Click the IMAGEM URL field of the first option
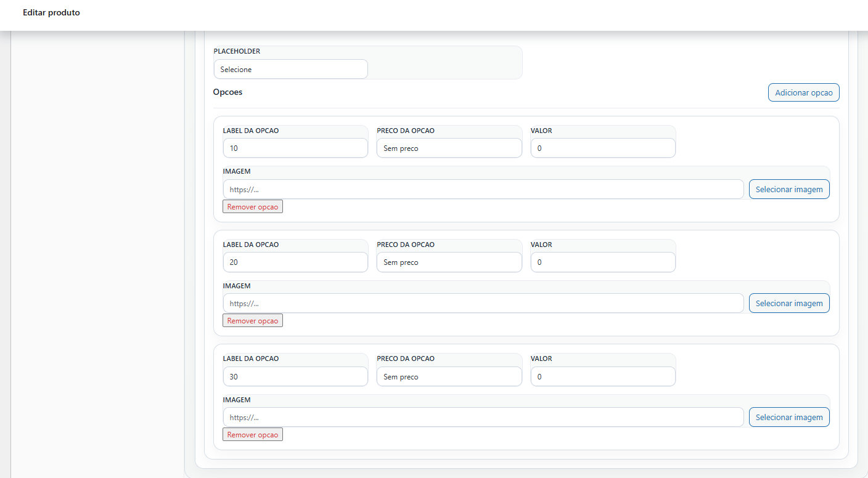The width and height of the screenshot is (868, 478). [483, 189]
